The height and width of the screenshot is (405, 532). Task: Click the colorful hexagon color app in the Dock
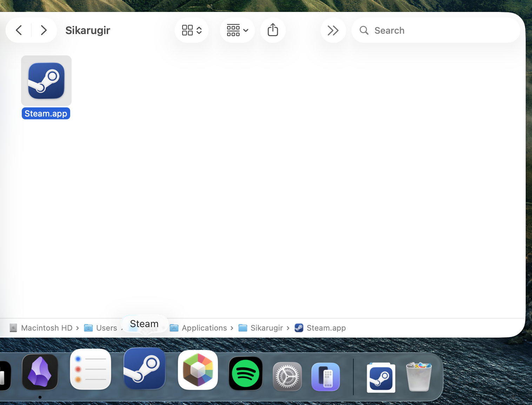[x=198, y=370]
